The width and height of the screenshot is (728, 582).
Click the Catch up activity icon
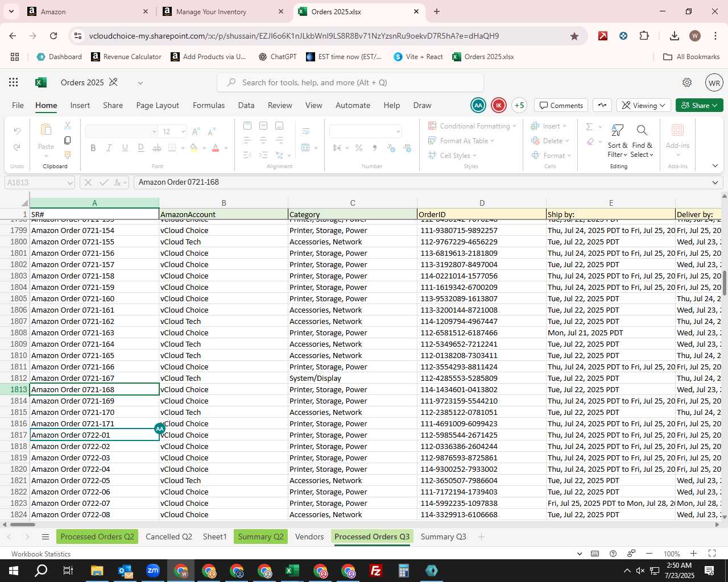(x=602, y=105)
